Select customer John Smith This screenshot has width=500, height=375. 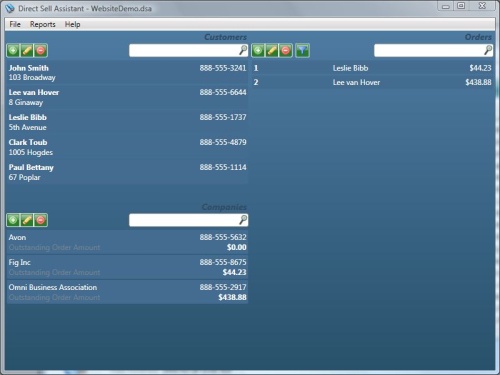(x=127, y=73)
